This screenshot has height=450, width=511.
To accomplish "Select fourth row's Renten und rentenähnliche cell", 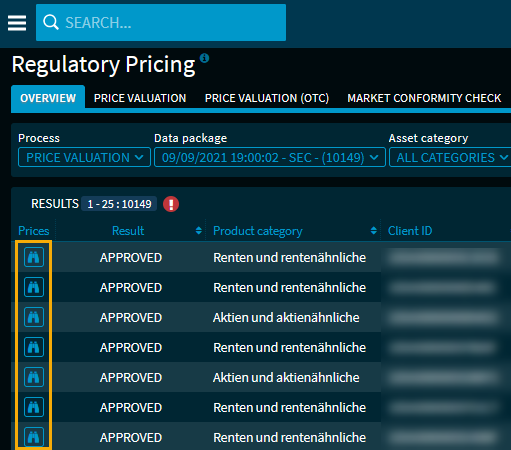I will coord(290,347).
